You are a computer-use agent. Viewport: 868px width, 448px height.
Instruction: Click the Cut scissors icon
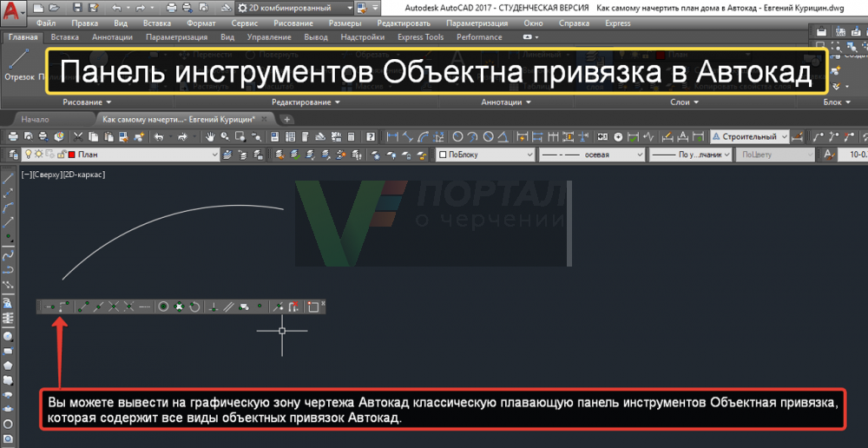pos(77,137)
